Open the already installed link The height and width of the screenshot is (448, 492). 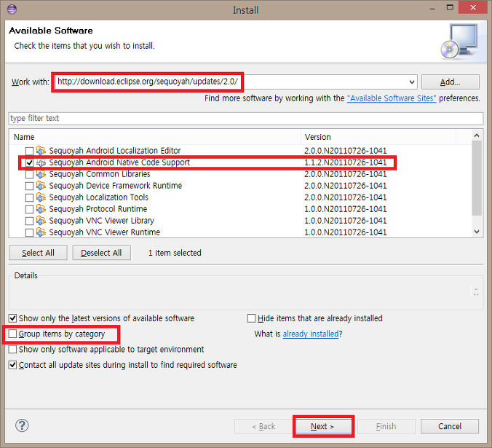[311, 334]
